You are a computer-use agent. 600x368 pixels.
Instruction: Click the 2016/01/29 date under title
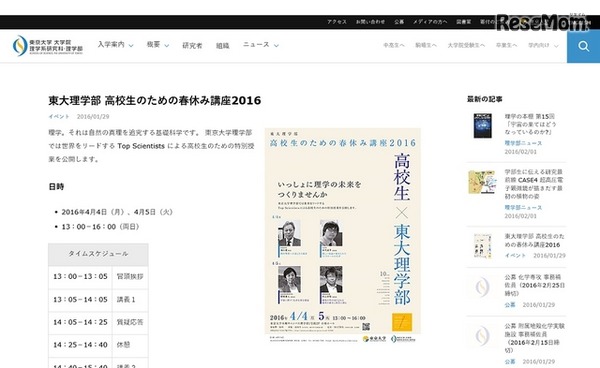click(x=93, y=117)
